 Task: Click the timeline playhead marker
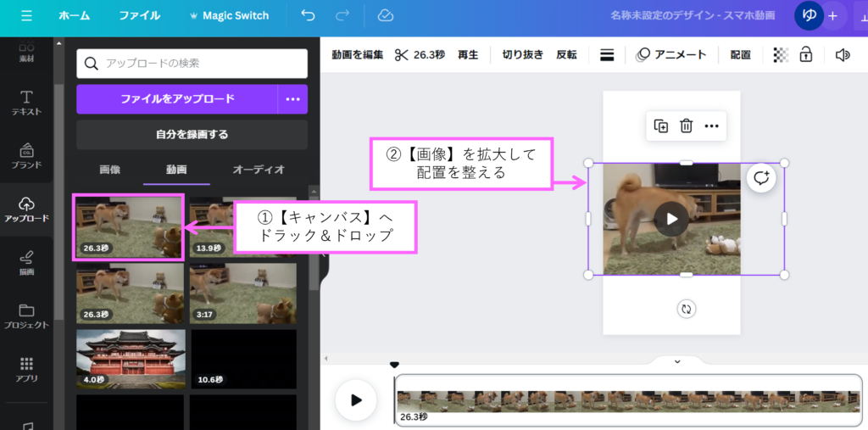click(x=394, y=366)
